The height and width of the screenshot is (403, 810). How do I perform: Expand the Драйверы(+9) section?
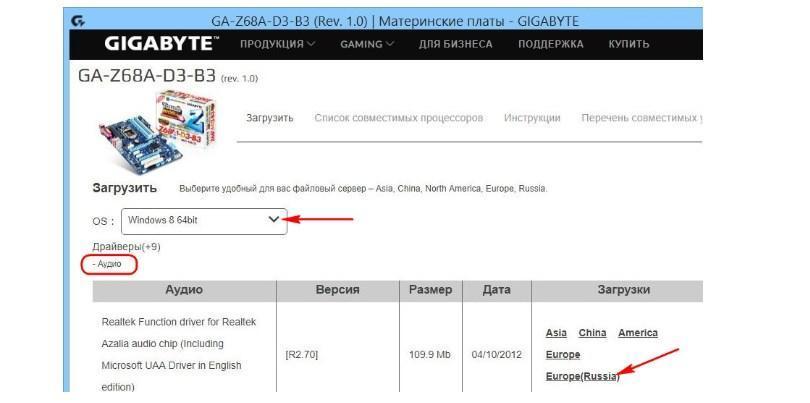[127, 247]
